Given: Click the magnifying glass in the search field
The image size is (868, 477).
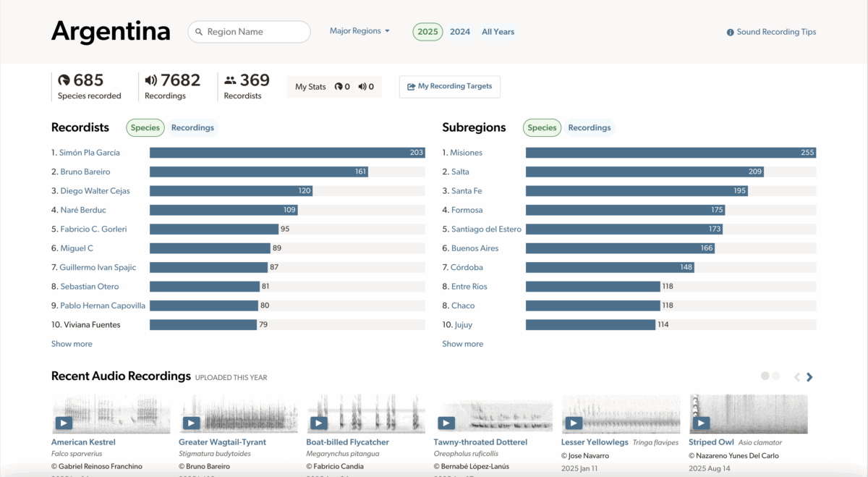Looking at the screenshot, I should (x=198, y=31).
